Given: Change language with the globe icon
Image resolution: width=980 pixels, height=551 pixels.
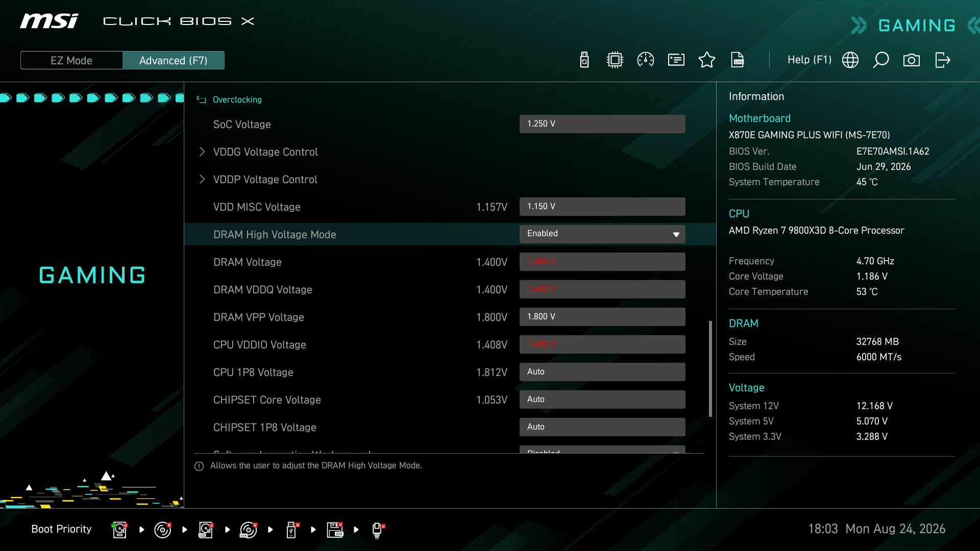Looking at the screenshot, I should point(850,60).
